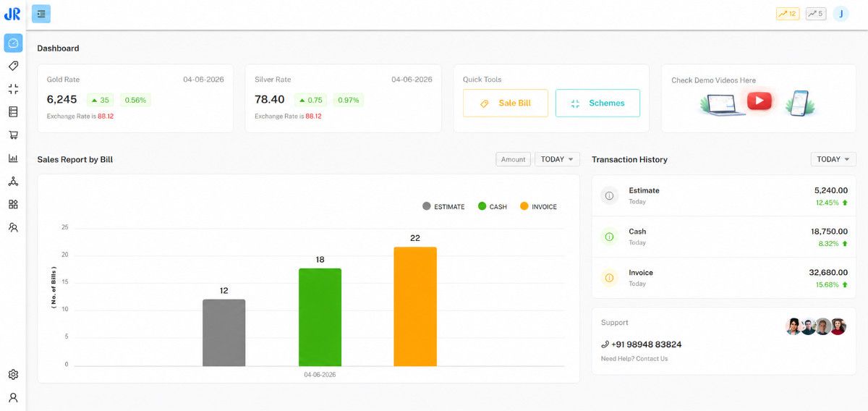Viewport: 868px width, 411px height.
Task: Click the Cash amount 18,750.00
Action: [829, 232]
